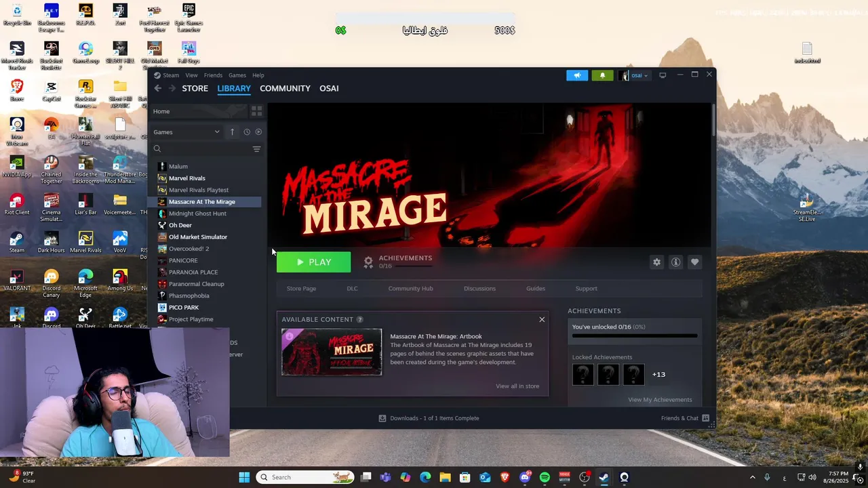Open the OSAI profile tab
Screen dimensions: 868x488
(329, 88)
